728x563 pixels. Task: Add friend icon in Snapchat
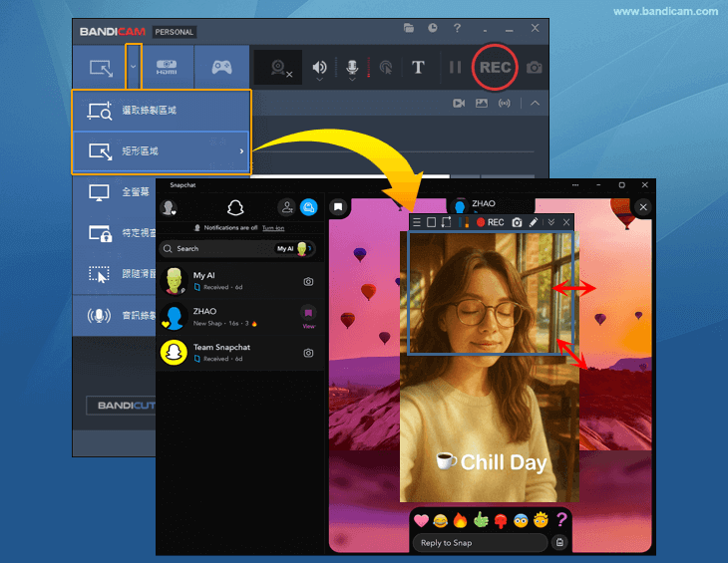point(287,207)
